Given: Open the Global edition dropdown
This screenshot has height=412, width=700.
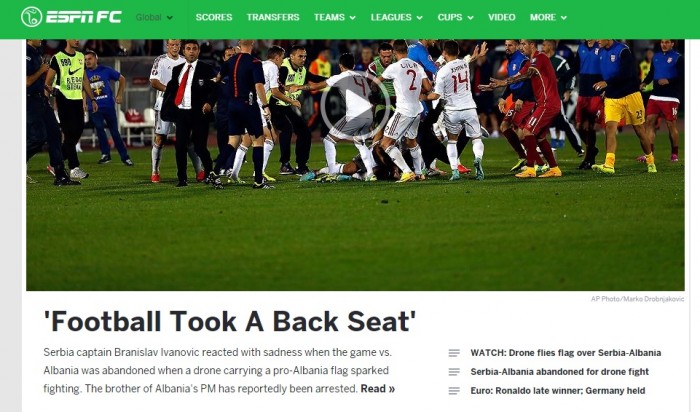Looking at the screenshot, I should pos(154,17).
